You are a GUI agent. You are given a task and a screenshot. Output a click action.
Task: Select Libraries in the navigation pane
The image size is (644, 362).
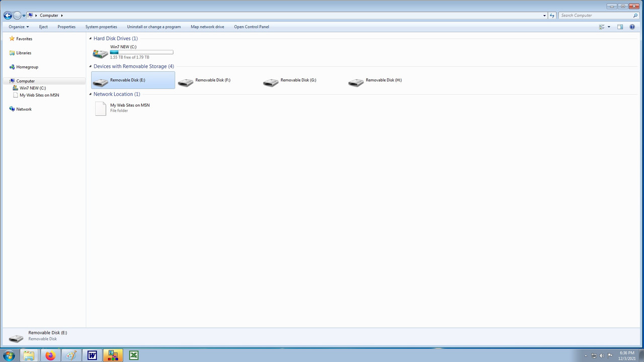tap(24, 53)
